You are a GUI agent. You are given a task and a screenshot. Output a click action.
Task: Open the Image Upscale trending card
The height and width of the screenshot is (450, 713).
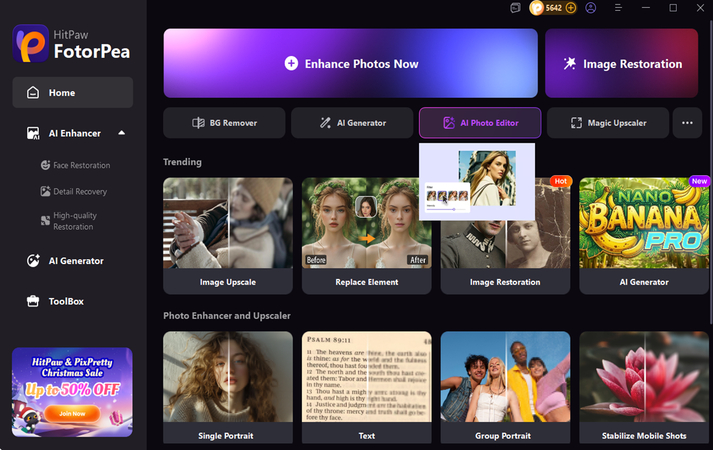click(x=228, y=236)
